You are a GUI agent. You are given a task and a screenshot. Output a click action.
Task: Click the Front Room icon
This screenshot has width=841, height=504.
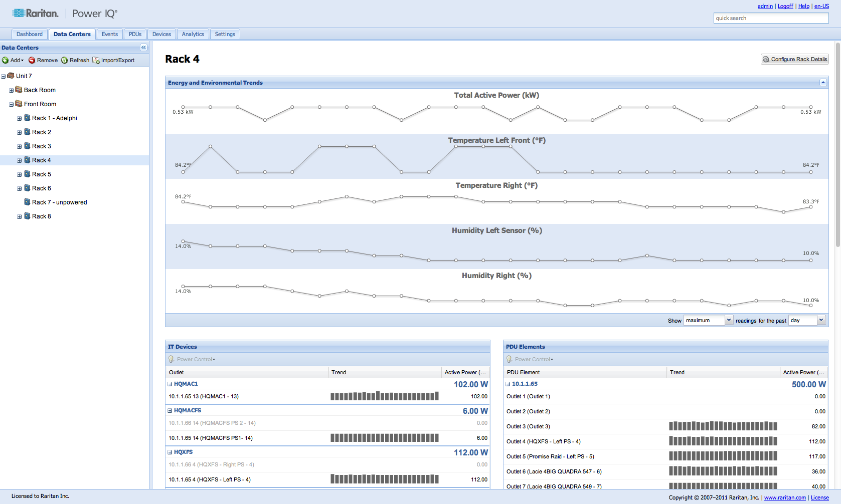pos(19,104)
